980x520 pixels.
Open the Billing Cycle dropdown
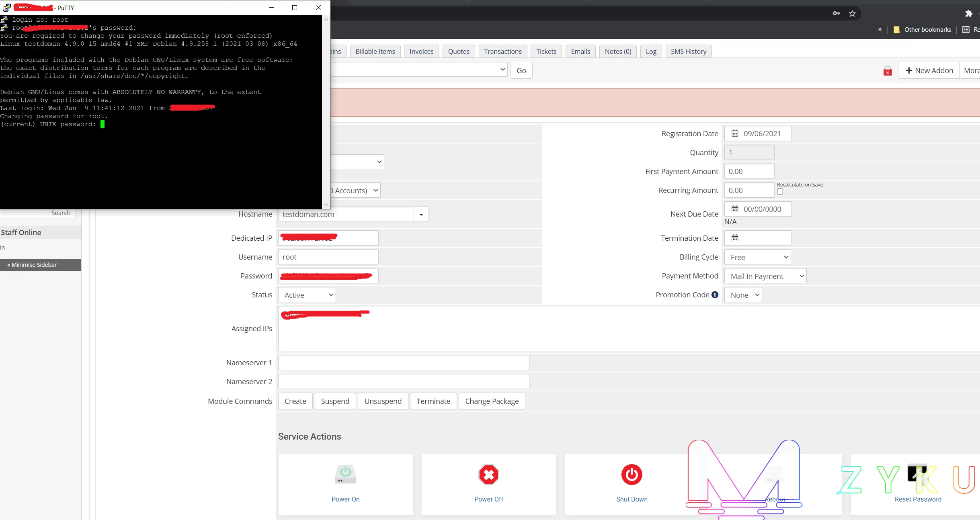point(757,257)
